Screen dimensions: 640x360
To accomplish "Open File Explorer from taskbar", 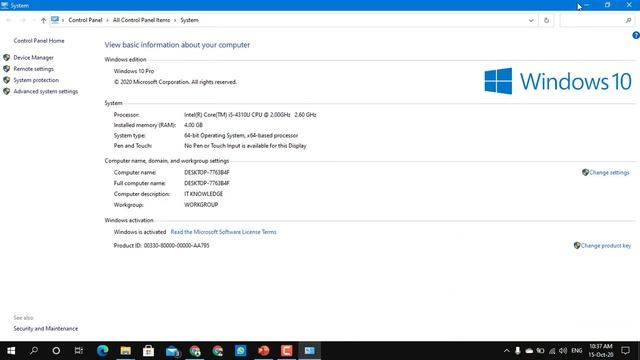I will (125, 351).
